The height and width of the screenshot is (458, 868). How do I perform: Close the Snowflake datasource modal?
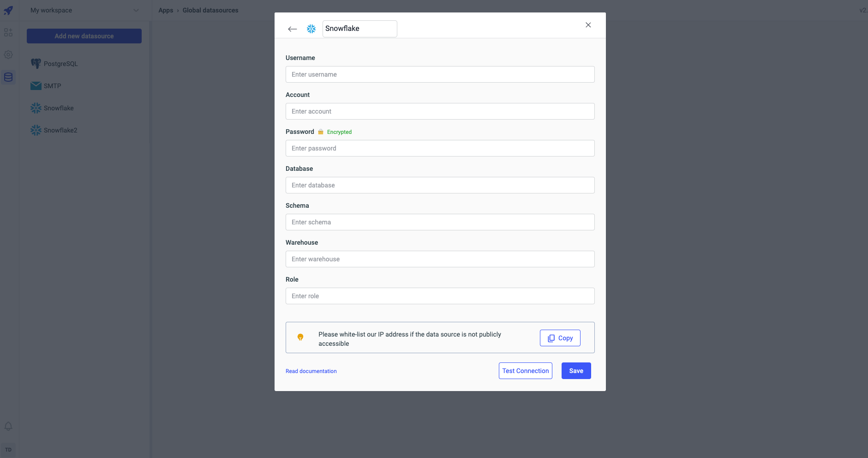(x=588, y=25)
